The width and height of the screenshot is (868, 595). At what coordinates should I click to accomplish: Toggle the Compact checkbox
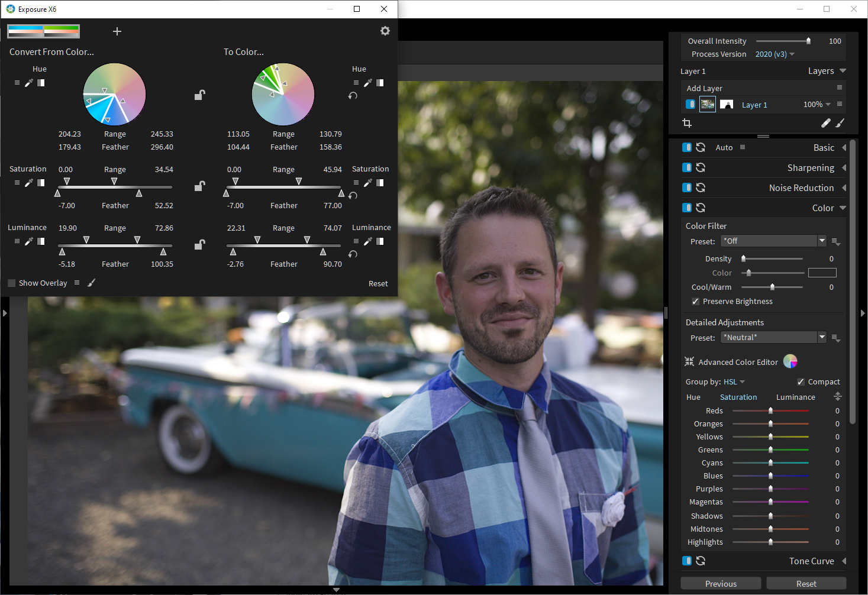(x=801, y=382)
